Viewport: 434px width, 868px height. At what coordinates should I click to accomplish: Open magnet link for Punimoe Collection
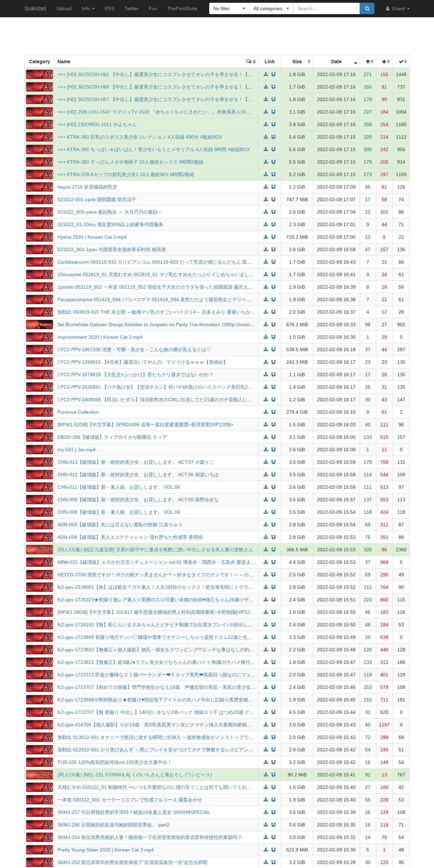pyautogui.click(x=273, y=412)
